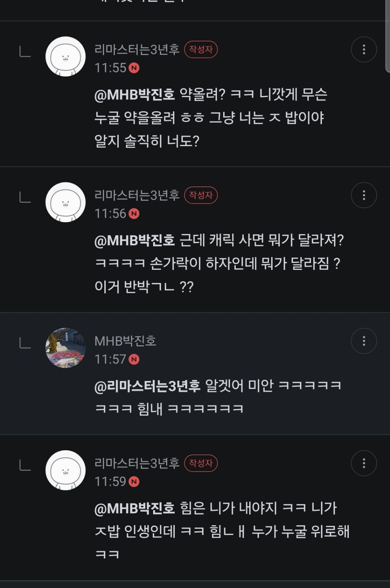Open the three-dot menu on the 11:55 comment
Viewport: 390px width, 588px height.
click(x=364, y=49)
